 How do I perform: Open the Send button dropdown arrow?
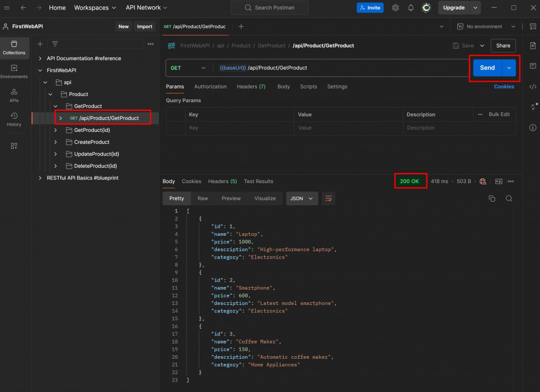[x=509, y=68]
